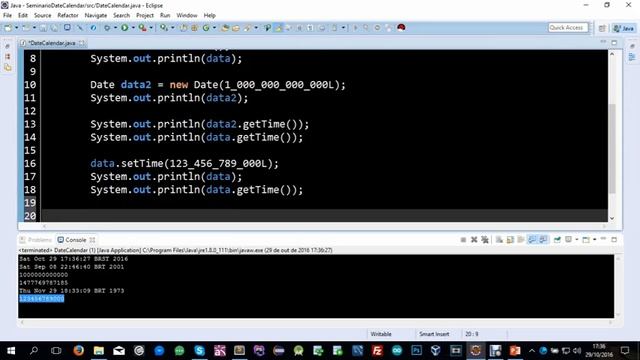Image resolution: width=640 pixels, height=360 pixels.
Task: Open the Windows notification center
Action: point(625,351)
